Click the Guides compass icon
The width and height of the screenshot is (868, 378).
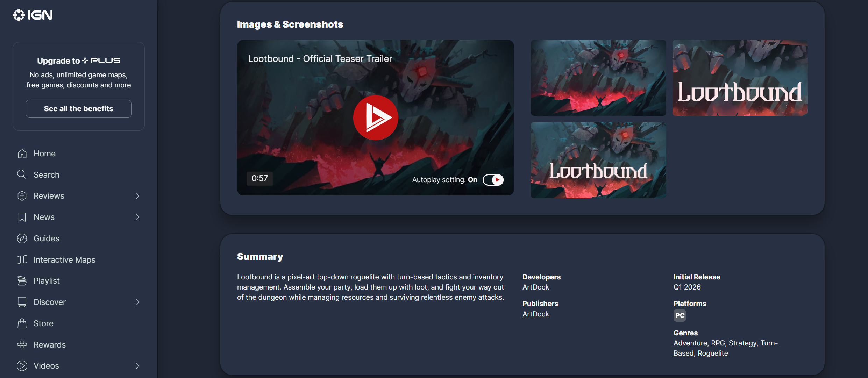click(x=22, y=238)
